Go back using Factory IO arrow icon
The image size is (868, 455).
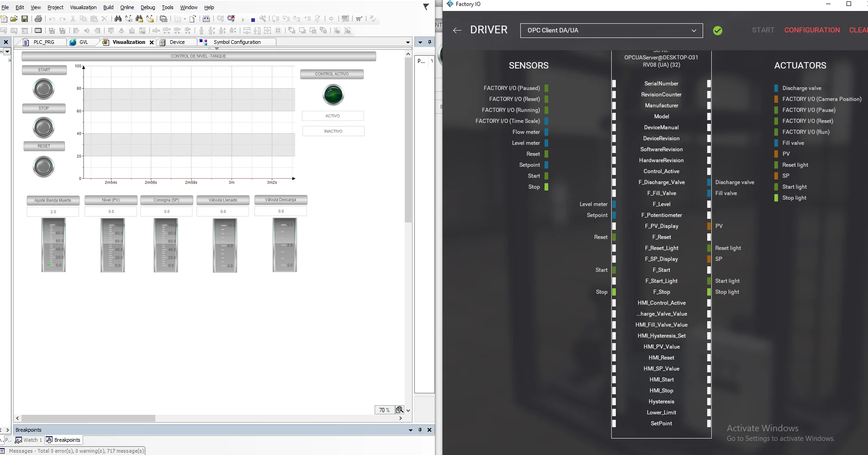coord(457,31)
